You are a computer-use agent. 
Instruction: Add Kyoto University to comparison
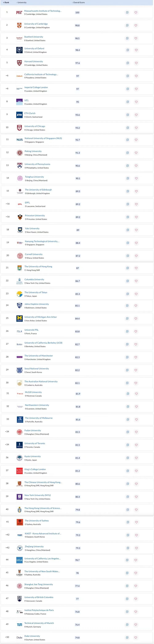[x=127, y=458]
